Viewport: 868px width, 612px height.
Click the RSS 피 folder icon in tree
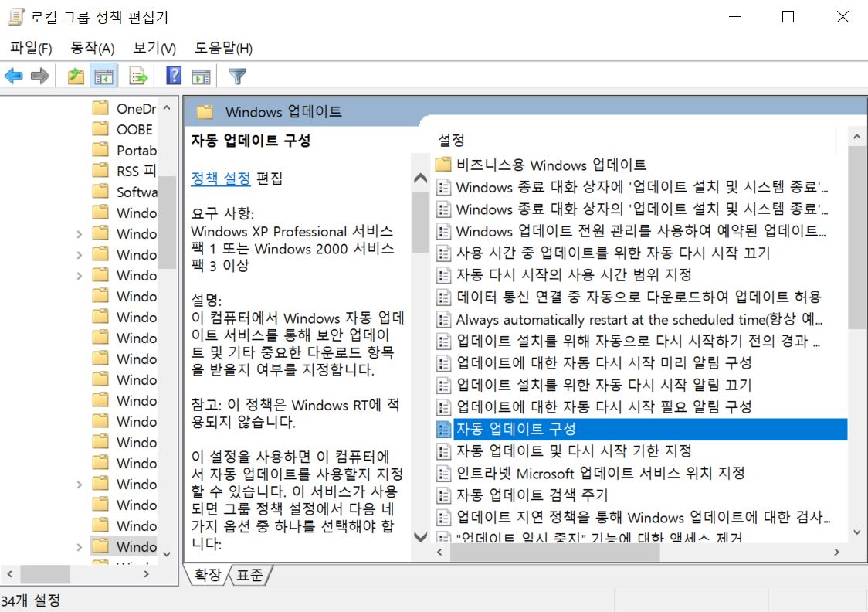pyautogui.click(x=100, y=170)
